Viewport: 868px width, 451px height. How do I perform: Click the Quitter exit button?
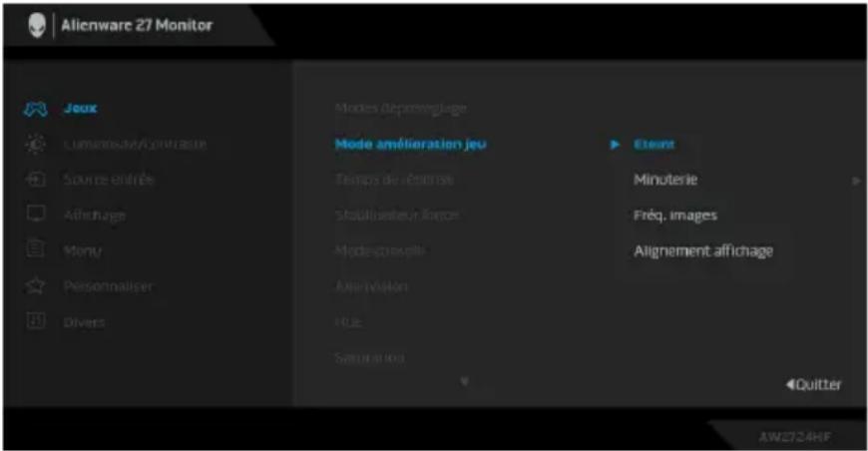813,384
